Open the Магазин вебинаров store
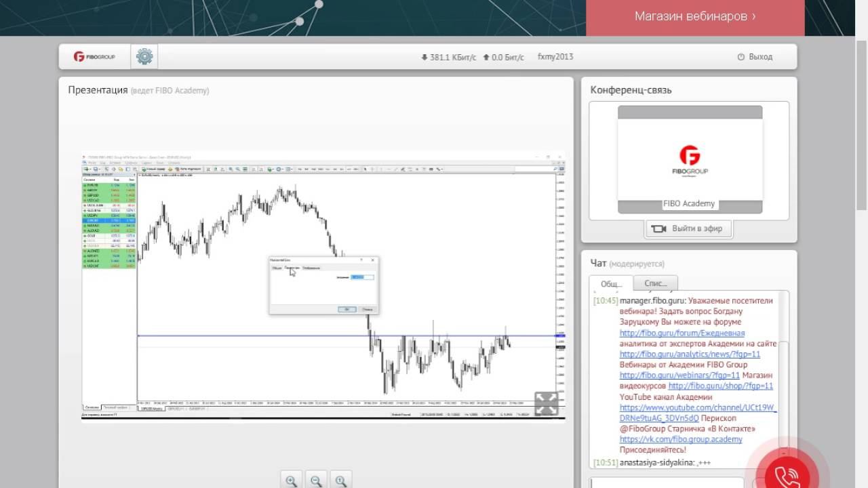The height and width of the screenshot is (488, 868). (x=695, y=16)
